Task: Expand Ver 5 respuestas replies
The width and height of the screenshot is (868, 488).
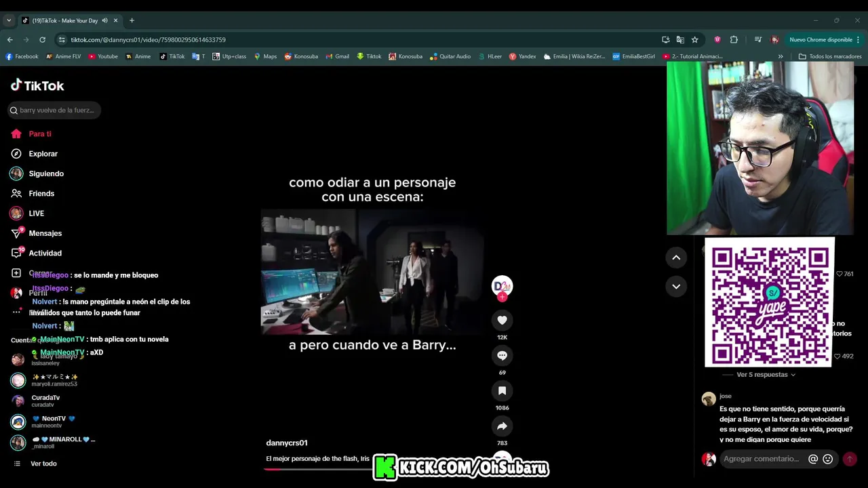Action: click(x=766, y=375)
